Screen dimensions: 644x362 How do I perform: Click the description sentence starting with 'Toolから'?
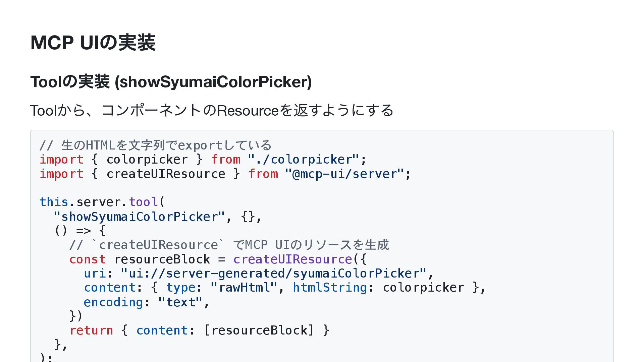(x=212, y=110)
